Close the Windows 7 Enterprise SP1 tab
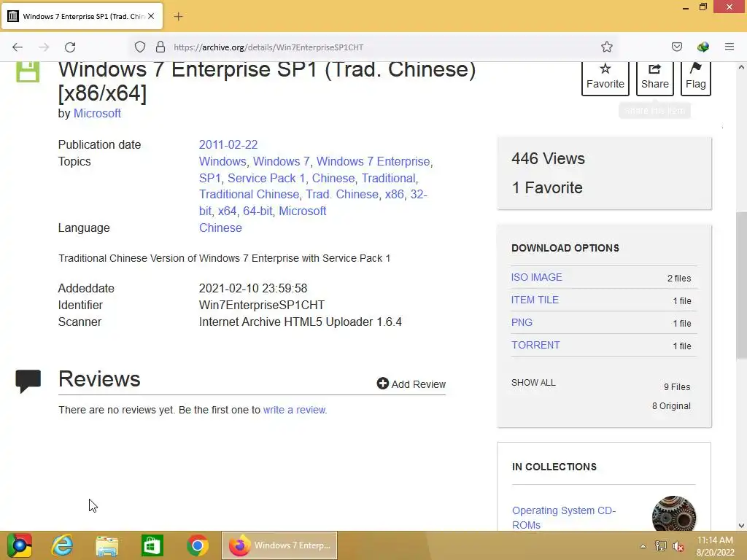This screenshot has height=560, width=747. tap(151, 16)
